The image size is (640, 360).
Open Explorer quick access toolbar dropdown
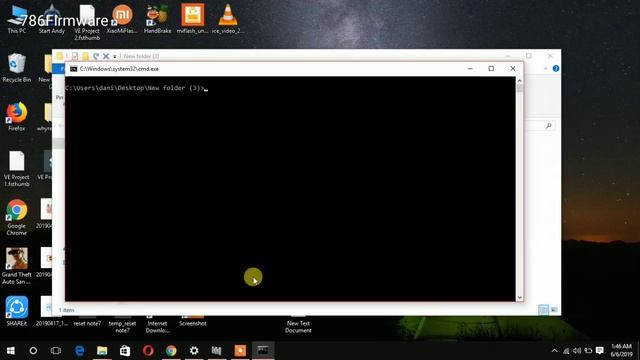pyautogui.click(x=115, y=56)
